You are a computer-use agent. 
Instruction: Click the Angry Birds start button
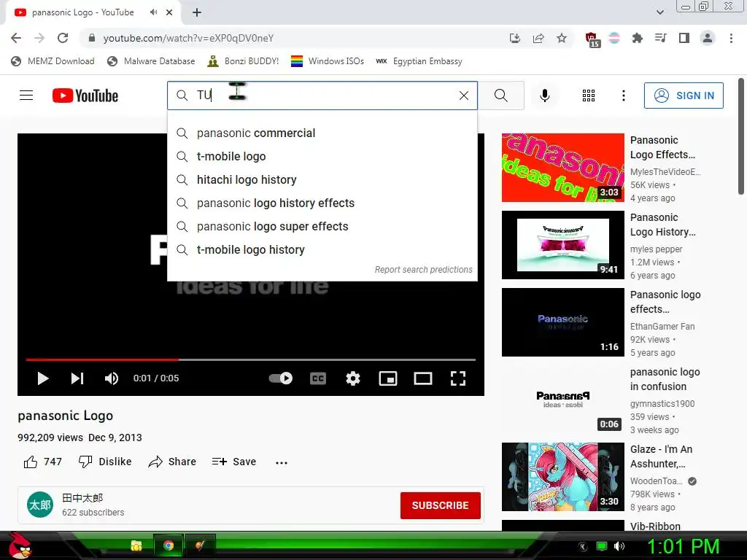click(20, 545)
